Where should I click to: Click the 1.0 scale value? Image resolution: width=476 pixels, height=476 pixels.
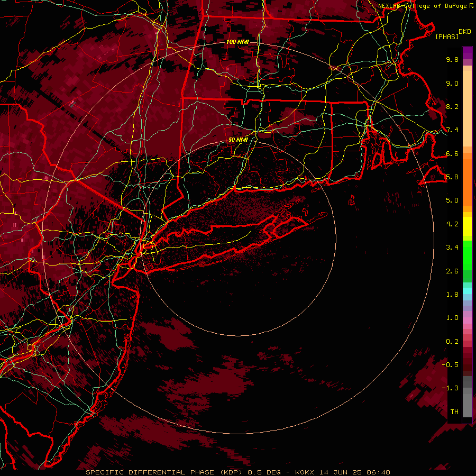[x=452, y=318]
